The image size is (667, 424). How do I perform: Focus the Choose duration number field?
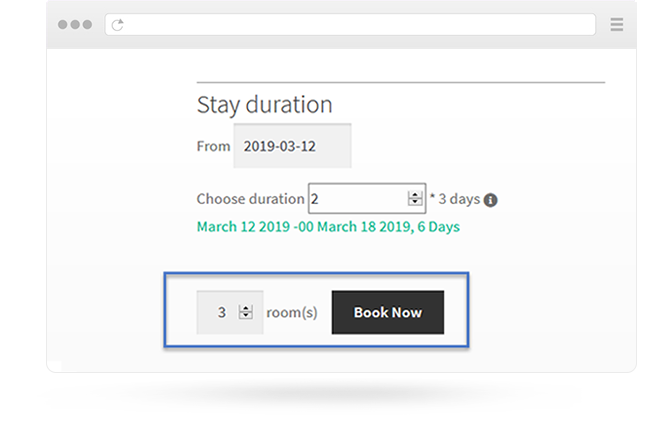(x=367, y=198)
